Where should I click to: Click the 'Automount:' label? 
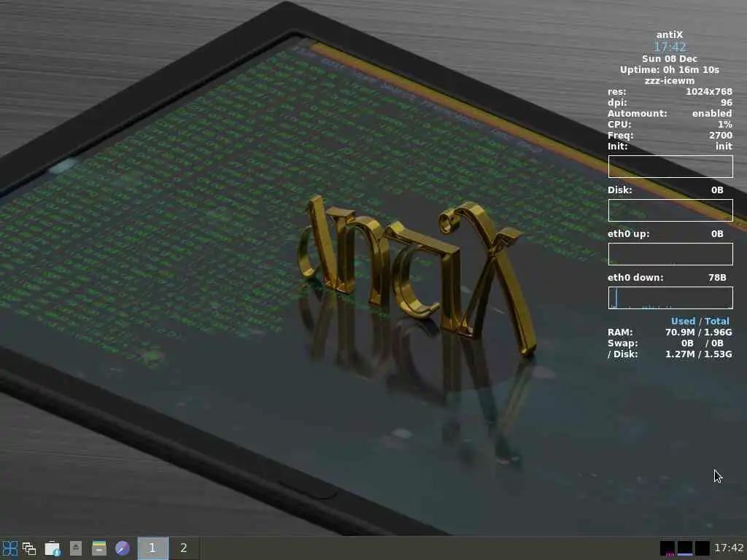[x=637, y=113]
